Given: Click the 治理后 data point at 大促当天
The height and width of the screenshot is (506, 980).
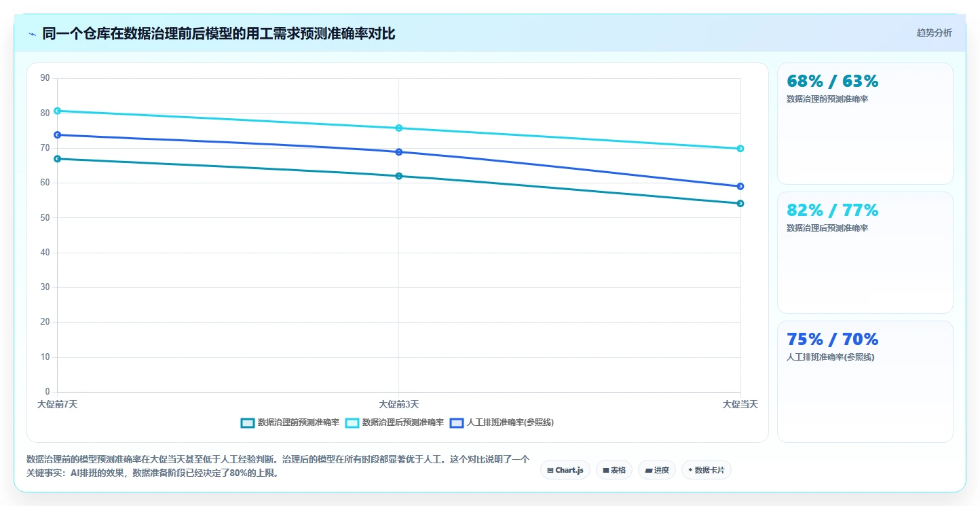Looking at the screenshot, I should coord(740,149).
